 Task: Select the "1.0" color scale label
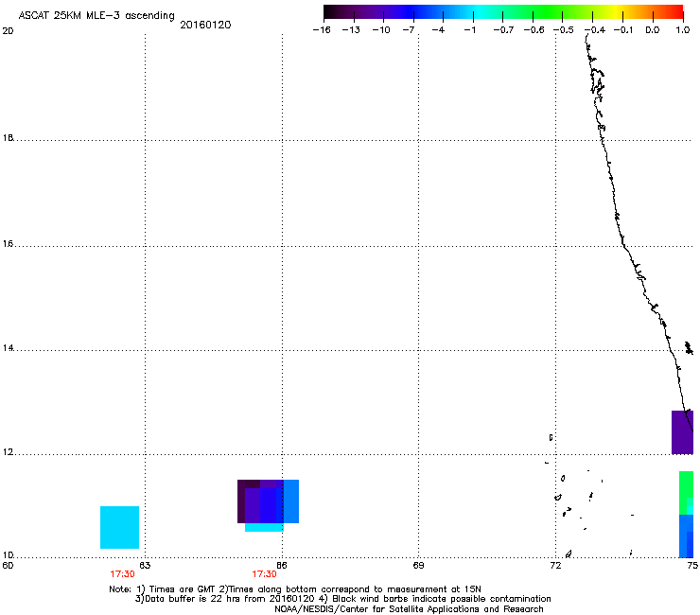click(x=683, y=30)
